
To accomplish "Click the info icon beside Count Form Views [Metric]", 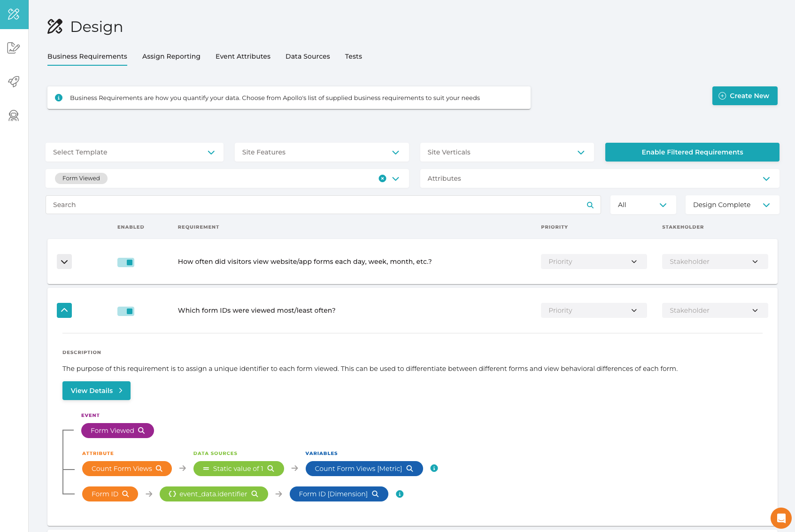I will [x=433, y=468].
